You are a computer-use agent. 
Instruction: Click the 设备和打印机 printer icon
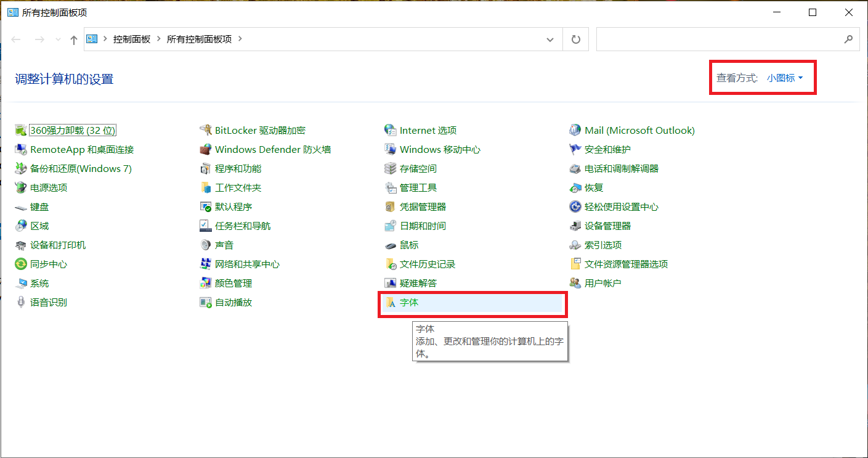click(22, 245)
